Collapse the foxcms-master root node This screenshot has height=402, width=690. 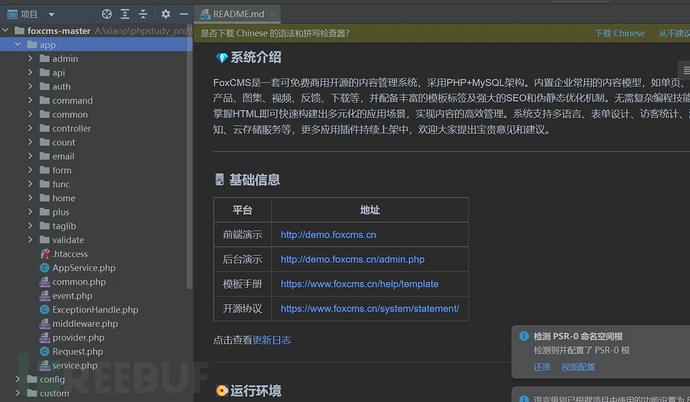[x=6, y=31]
